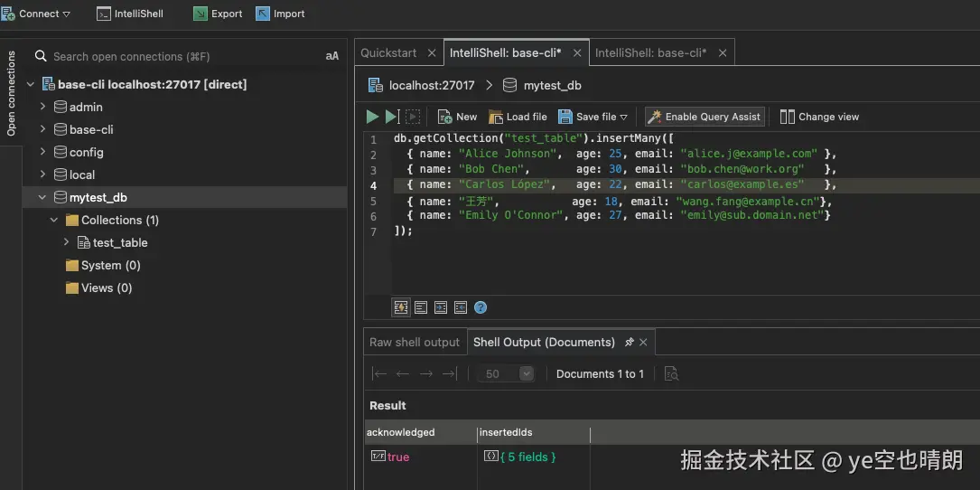Viewport: 980px width, 490px height.
Task: Switch to Raw shell output tab
Action: [x=415, y=343]
